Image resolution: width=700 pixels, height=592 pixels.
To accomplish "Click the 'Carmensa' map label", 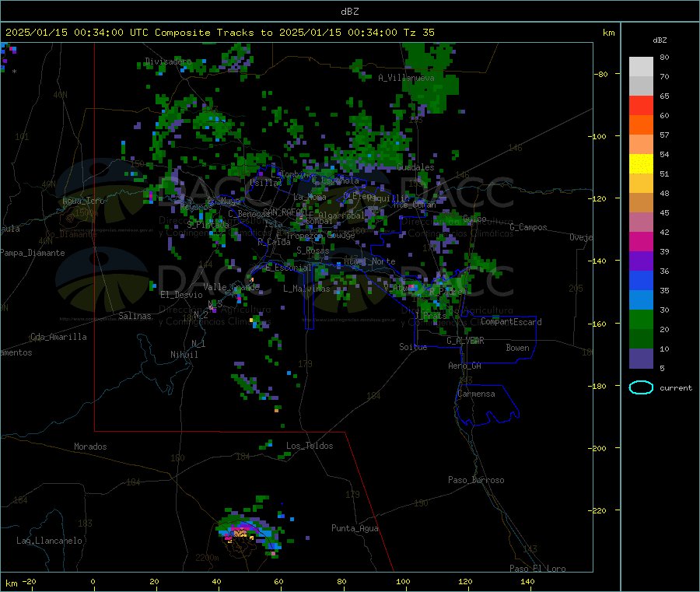I will pyautogui.click(x=476, y=394).
